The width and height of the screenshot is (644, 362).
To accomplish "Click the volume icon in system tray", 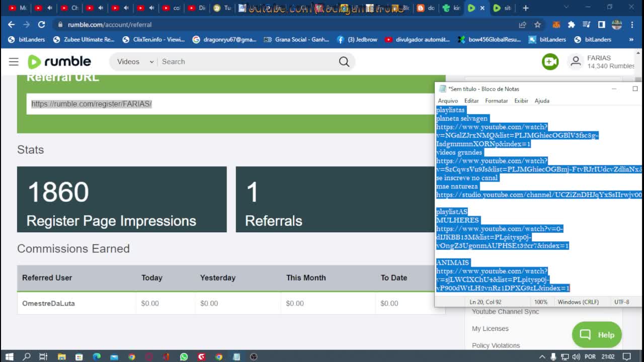I will click(x=576, y=356).
